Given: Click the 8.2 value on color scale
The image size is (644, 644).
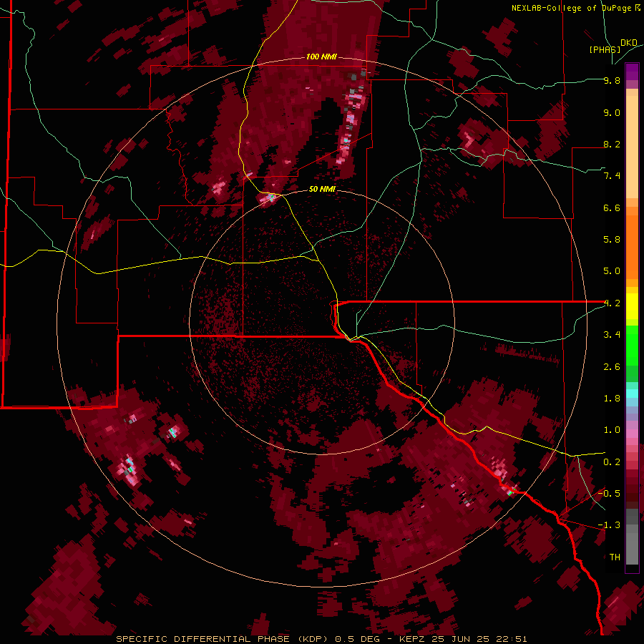Looking at the screenshot, I should [x=612, y=144].
